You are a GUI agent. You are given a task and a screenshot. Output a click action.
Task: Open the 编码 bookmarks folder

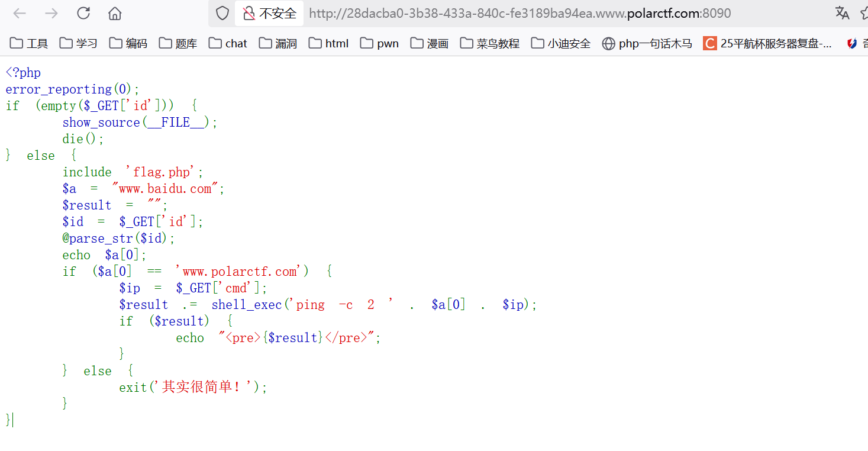point(128,43)
